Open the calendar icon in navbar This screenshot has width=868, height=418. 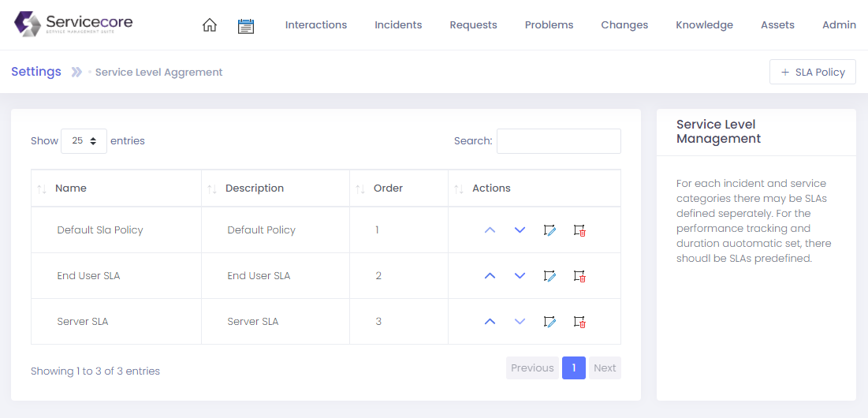click(246, 25)
